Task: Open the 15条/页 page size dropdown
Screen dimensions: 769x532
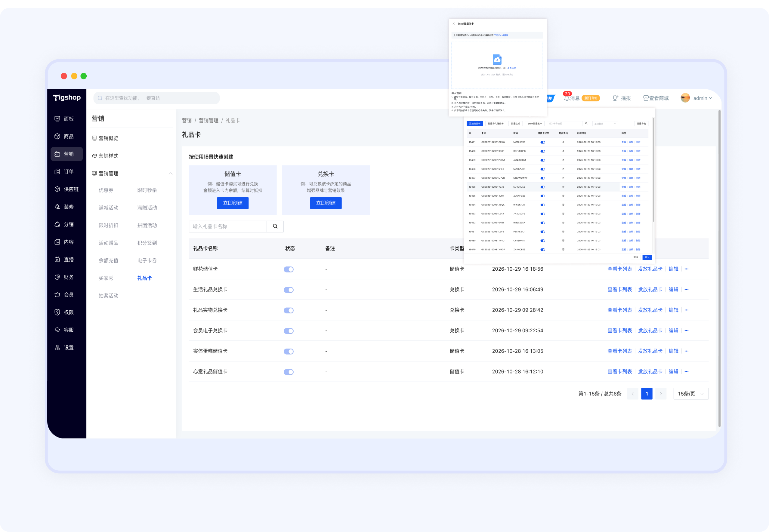Action: 691,394
